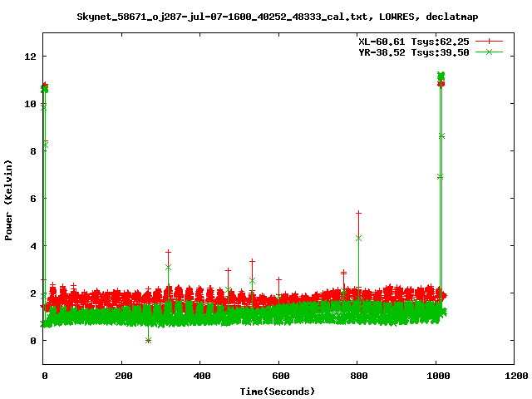
Task: Select the XL-60.61 Tsys:62.25 legend entry
Action: point(414,42)
